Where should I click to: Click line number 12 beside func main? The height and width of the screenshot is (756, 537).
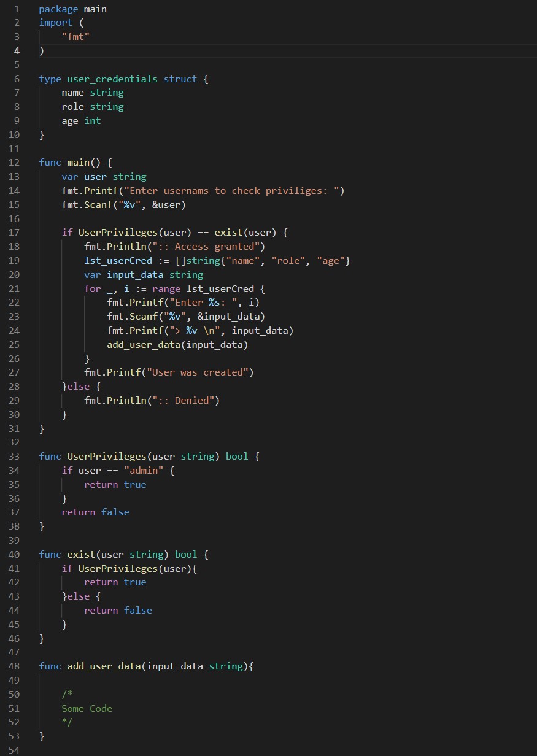coord(14,162)
